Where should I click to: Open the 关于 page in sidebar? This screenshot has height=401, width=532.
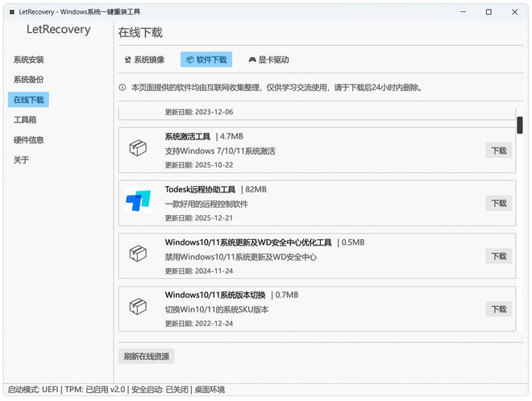click(21, 159)
